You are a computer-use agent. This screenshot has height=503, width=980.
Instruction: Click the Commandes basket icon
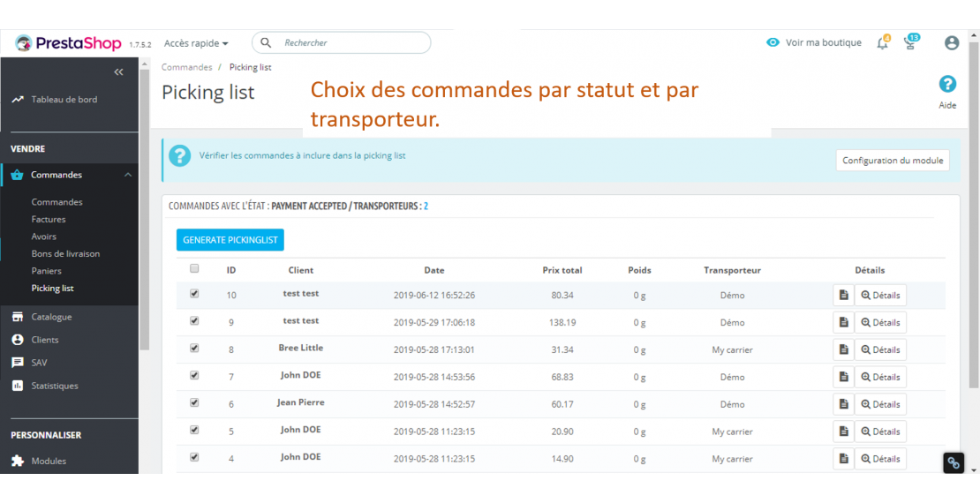18,175
